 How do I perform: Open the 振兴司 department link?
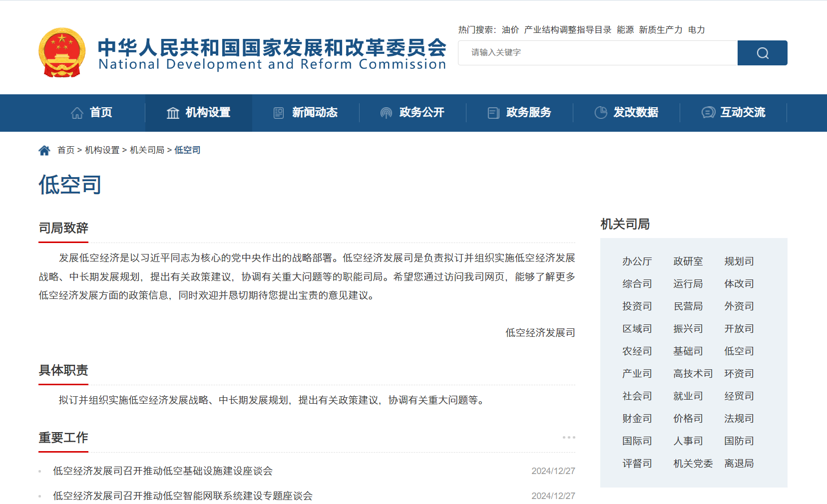point(688,329)
